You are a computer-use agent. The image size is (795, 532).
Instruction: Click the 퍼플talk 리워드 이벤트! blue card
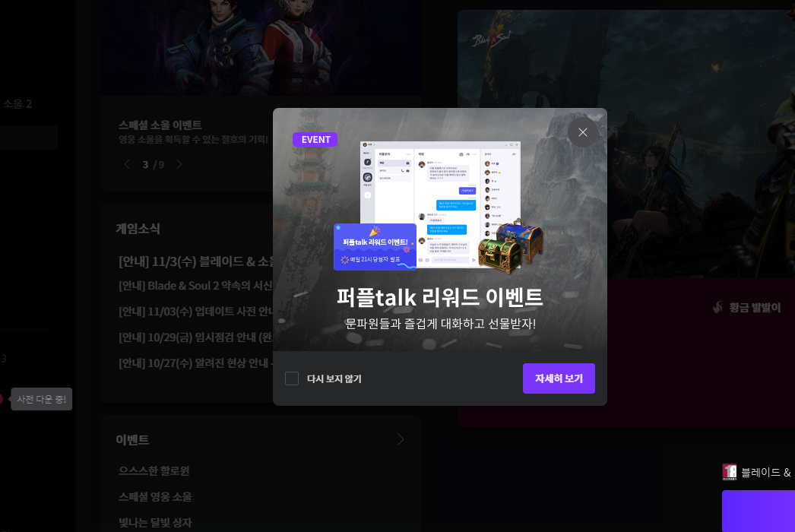[x=375, y=247]
